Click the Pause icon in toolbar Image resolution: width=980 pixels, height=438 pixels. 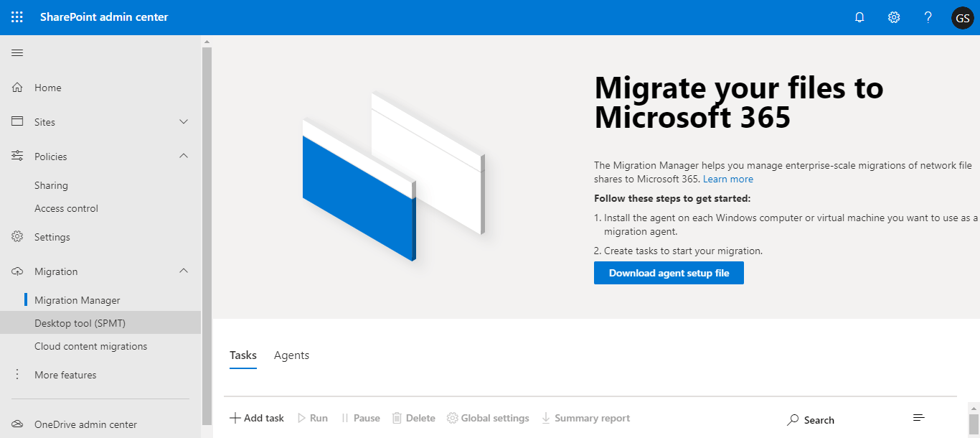[x=345, y=418]
